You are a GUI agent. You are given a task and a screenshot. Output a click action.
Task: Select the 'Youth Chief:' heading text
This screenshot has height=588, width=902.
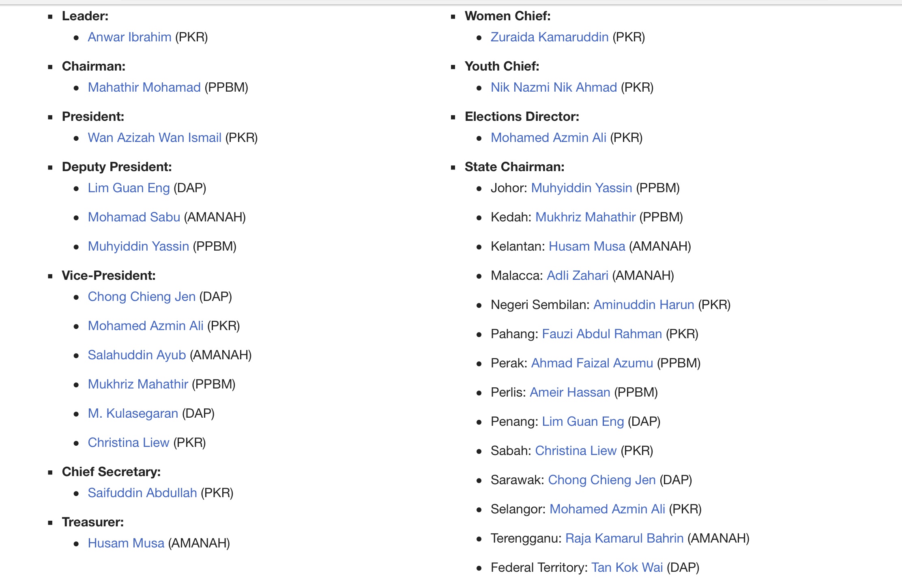pyautogui.click(x=502, y=66)
